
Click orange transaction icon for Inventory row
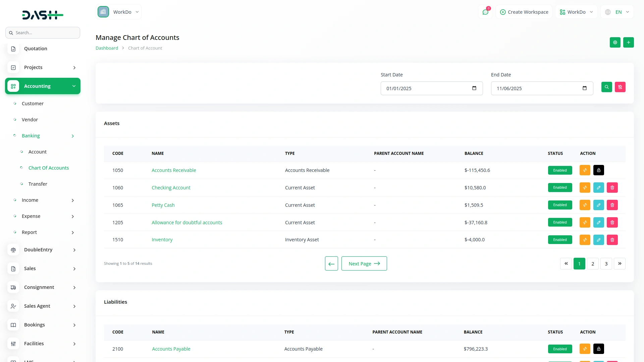[x=585, y=240]
